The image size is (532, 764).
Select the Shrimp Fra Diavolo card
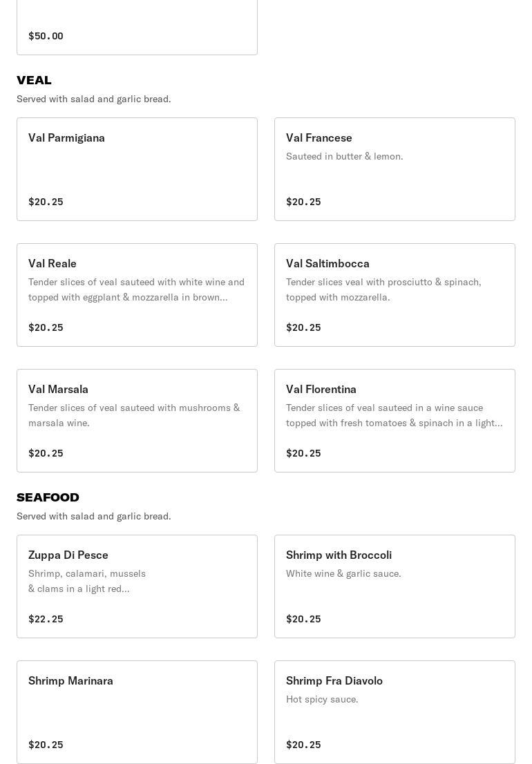coord(395,712)
